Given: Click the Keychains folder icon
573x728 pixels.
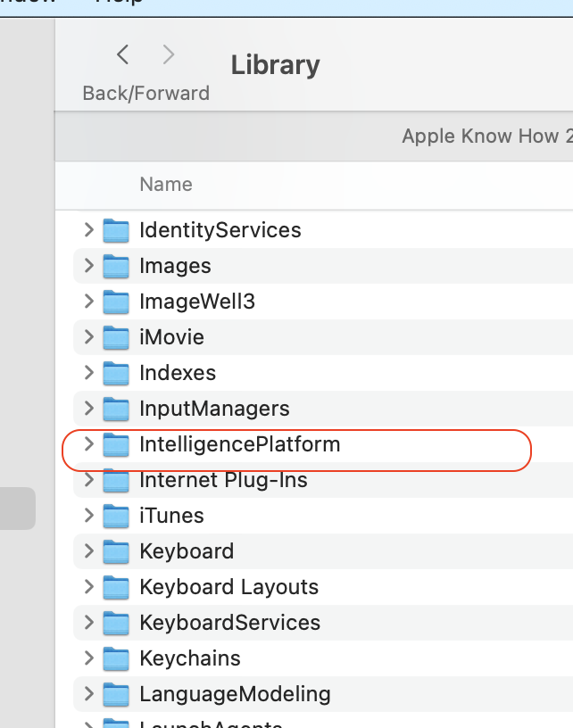Looking at the screenshot, I should pos(116,658).
